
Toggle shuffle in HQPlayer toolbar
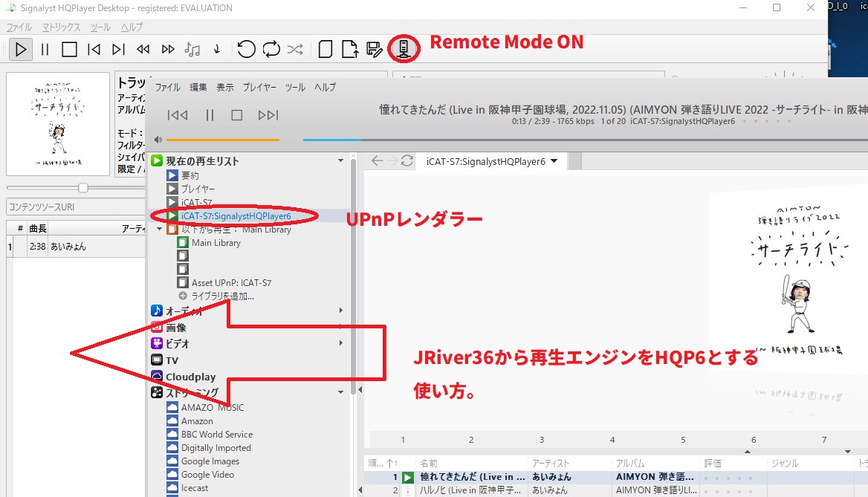(x=295, y=49)
